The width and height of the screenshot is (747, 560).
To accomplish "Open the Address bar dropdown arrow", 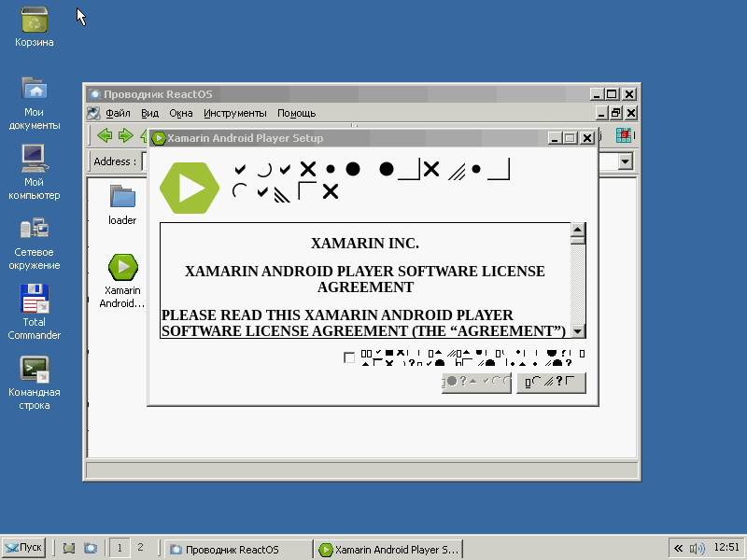I will pyautogui.click(x=626, y=161).
